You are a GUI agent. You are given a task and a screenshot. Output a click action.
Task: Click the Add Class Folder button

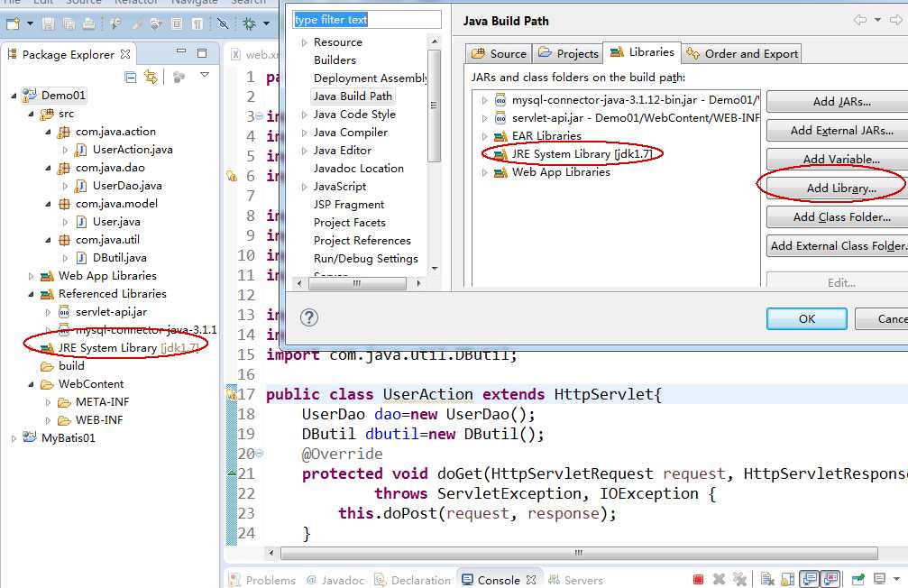pyautogui.click(x=841, y=217)
